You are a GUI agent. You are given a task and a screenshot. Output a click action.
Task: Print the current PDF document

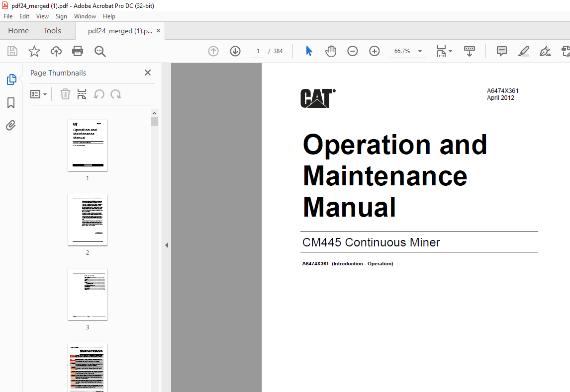(x=78, y=51)
